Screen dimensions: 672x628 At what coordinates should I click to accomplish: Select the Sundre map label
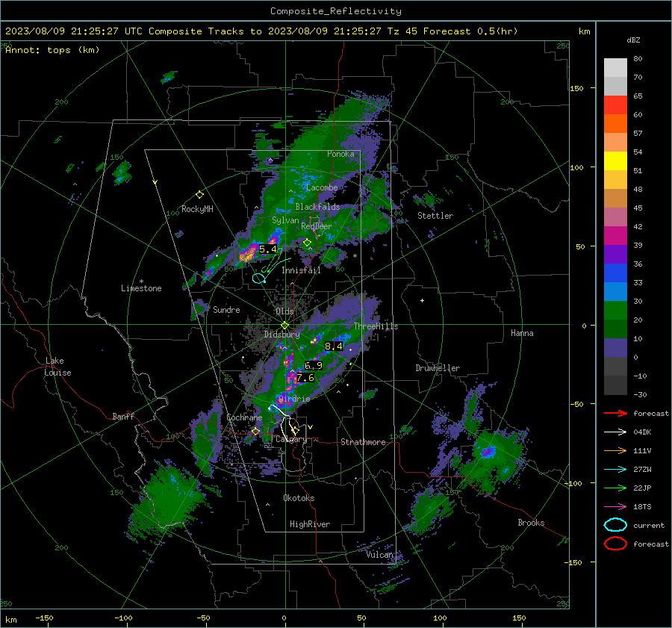226,309
